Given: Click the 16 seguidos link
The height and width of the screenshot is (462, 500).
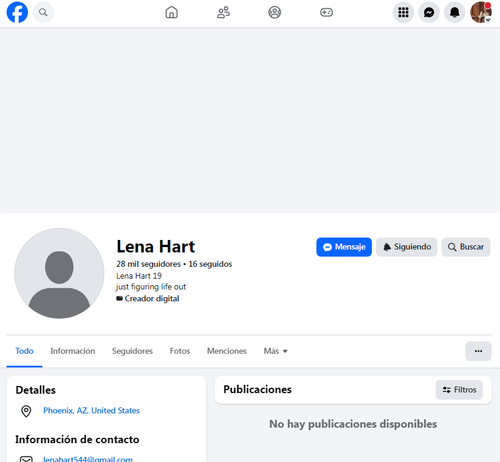Looking at the screenshot, I should 210,264.
